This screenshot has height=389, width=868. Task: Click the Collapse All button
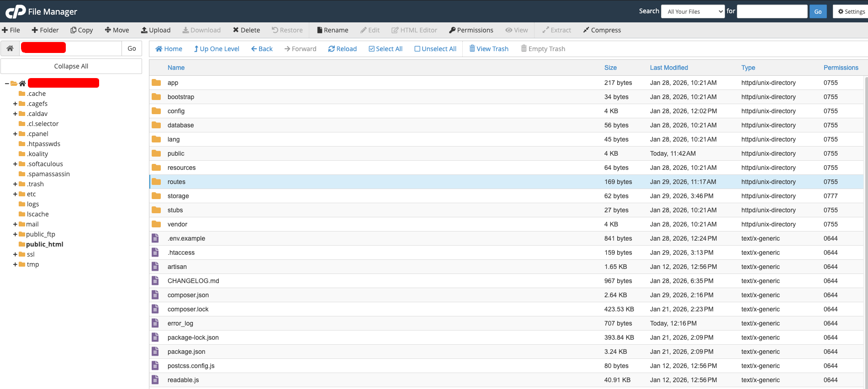(x=71, y=66)
